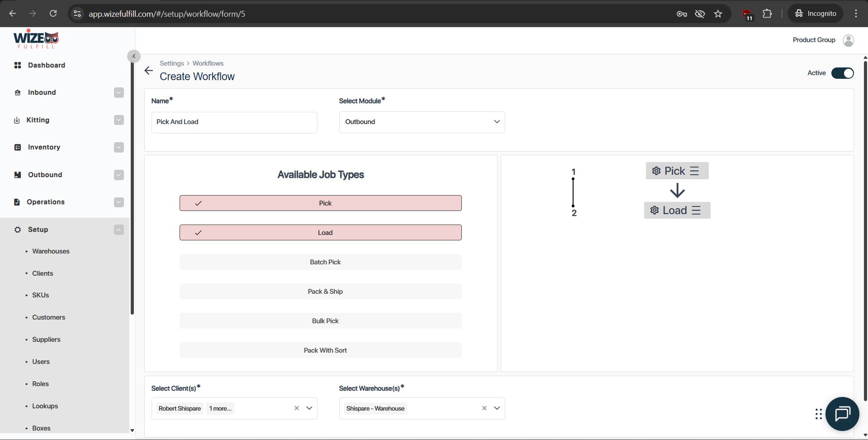Open settings gear on Pick step
Screen dimensions: 868x440
pos(656,171)
